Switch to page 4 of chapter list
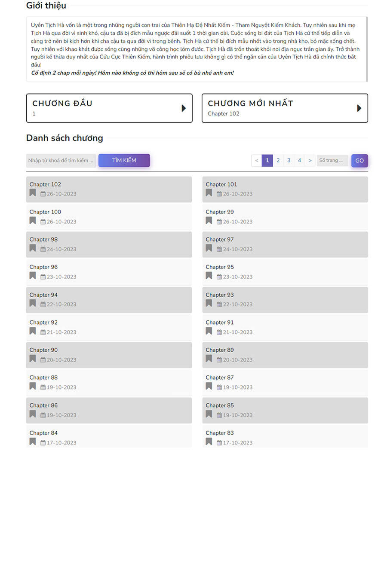Viewport: 387px width, 588px height. (x=300, y=161)
